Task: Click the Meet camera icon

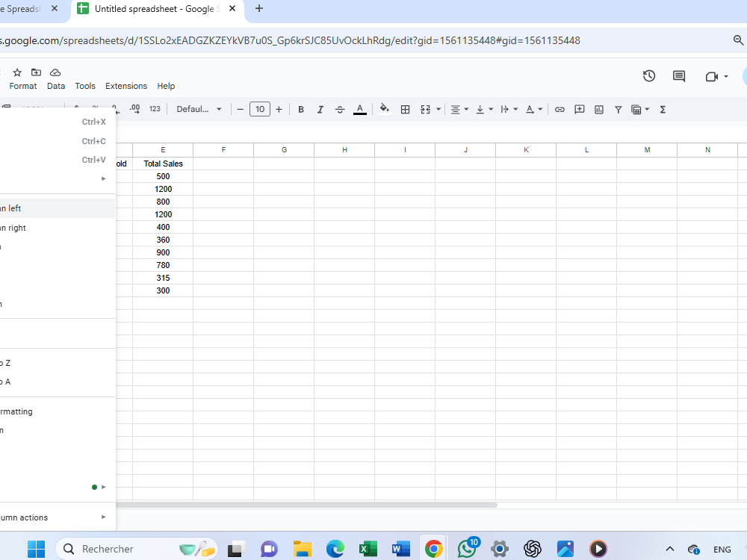Action: point(712,77)
